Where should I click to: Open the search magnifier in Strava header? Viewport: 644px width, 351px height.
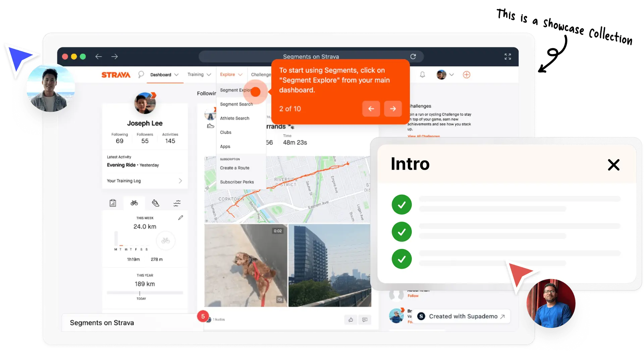141,74
